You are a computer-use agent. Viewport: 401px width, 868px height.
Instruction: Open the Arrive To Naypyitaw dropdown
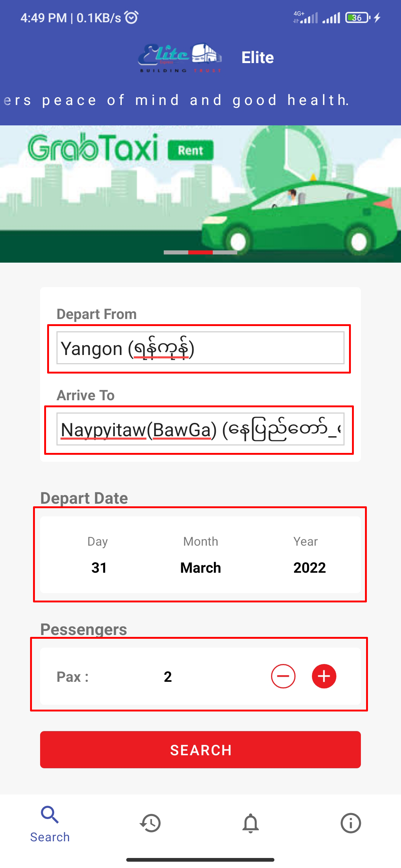pos(200,429)
